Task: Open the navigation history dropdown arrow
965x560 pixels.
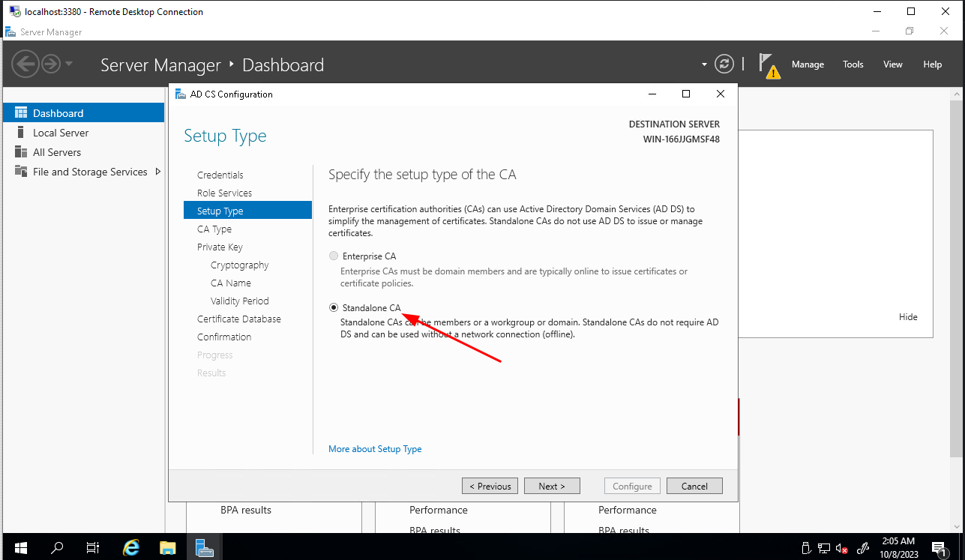Action: pos(69,64)
